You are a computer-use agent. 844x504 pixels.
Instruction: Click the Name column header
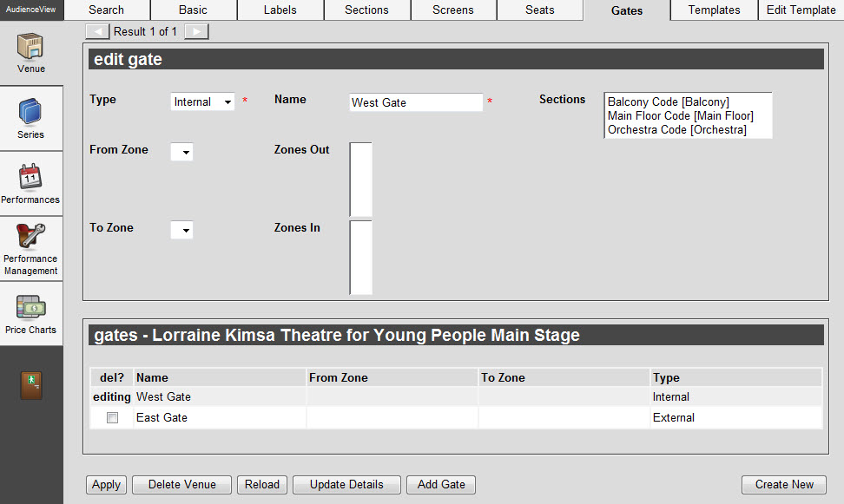click(x=219, y=377)
